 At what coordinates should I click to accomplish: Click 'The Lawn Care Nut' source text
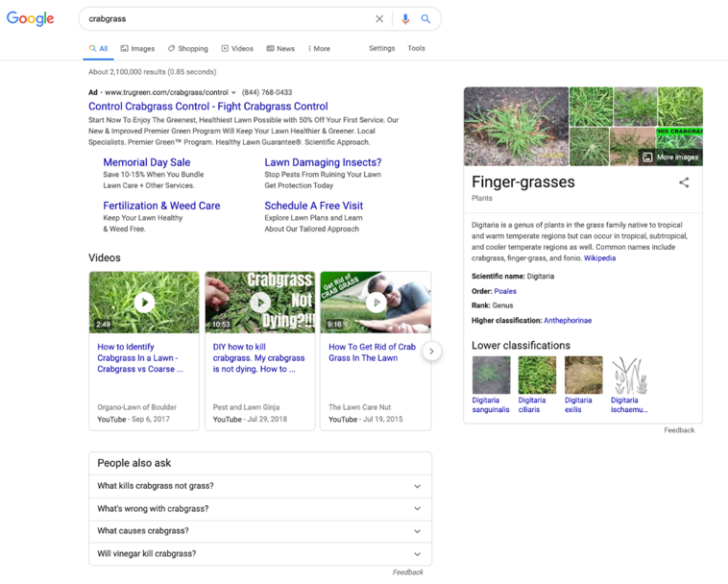point(360,407)
